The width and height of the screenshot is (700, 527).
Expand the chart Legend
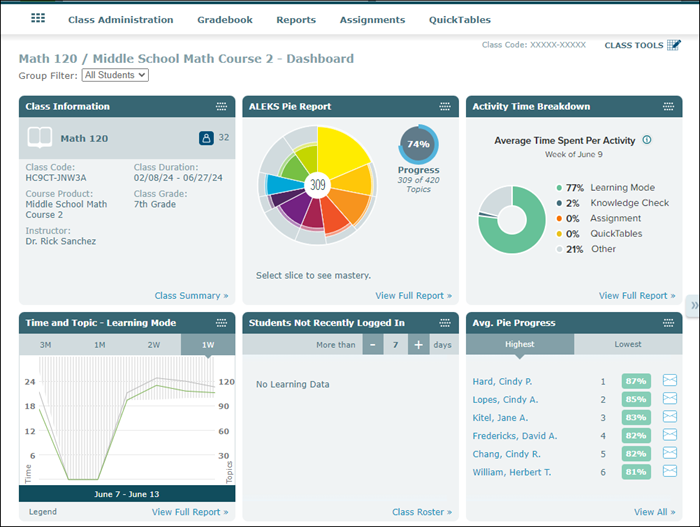coord(42,512)
